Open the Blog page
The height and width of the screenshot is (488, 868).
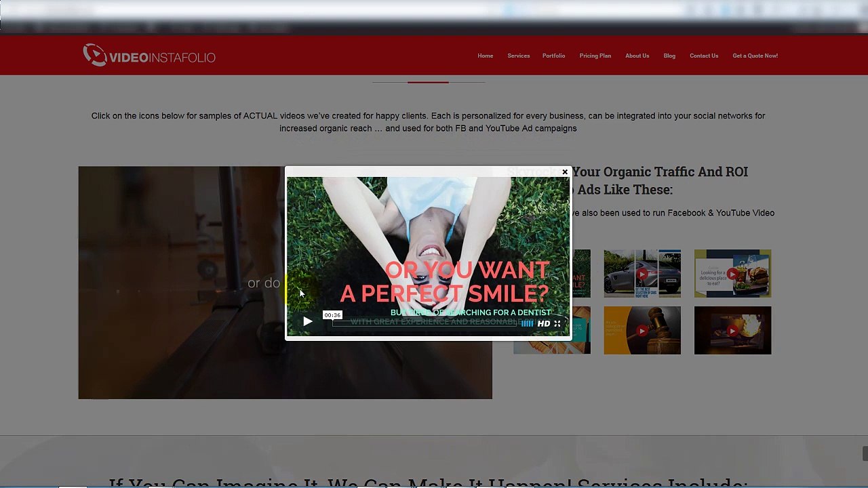point(669,56)
